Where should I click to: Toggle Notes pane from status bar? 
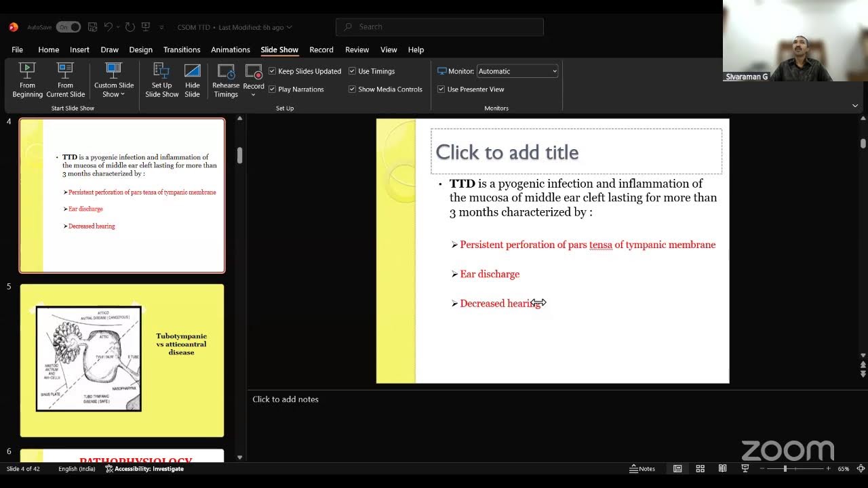pyautogui.click(x=642, y=468)
